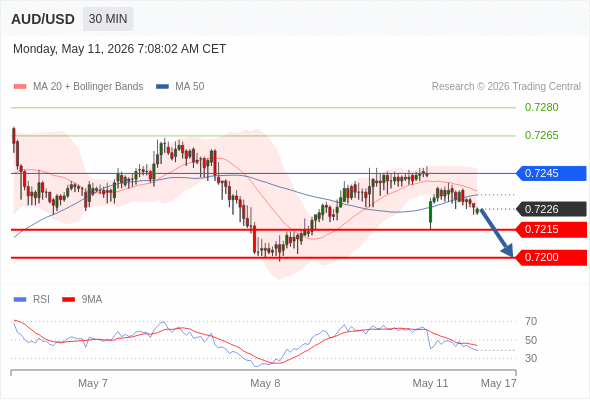590x400 pixels.
Task: Click the May 11 date axis marker
Action: (430, 383)
